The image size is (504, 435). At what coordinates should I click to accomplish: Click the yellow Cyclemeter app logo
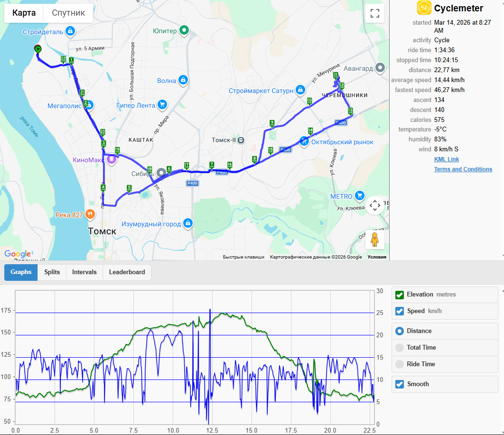424,8
